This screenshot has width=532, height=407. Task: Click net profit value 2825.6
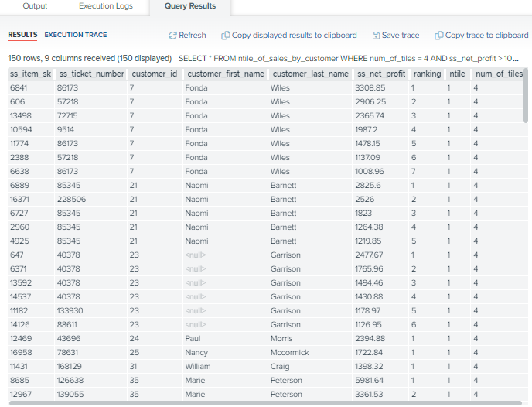368,186
